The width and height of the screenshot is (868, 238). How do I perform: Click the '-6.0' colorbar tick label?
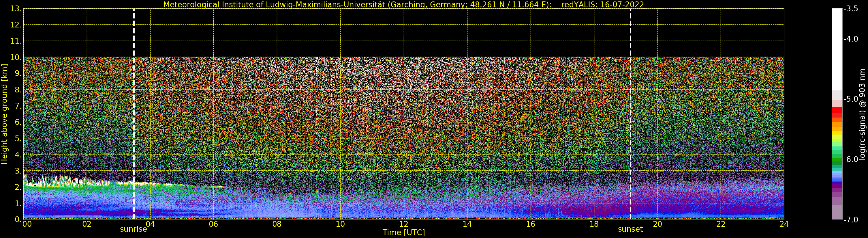[851, 159]
